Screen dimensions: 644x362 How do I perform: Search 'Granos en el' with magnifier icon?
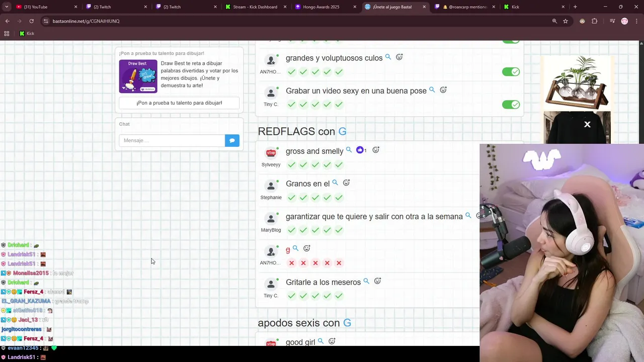(x=335, y=183)
